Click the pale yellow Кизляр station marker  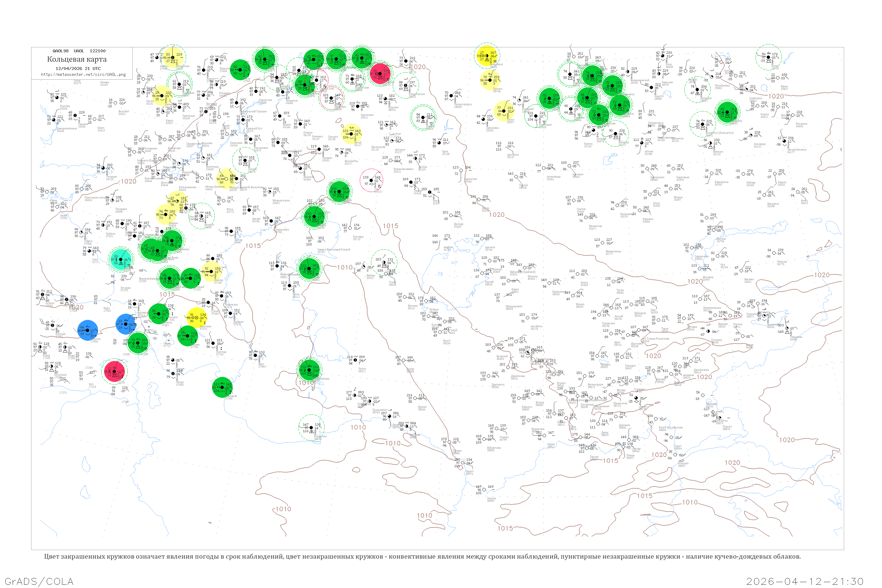coord(211,271)
